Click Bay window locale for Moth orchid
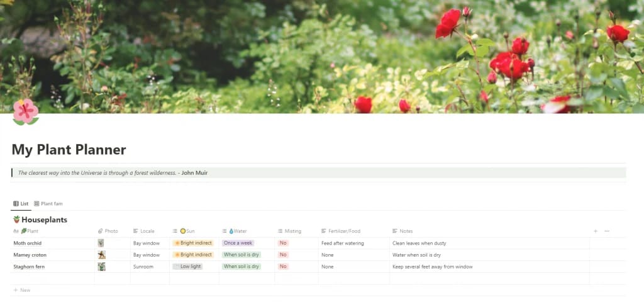The image size is (644, 305). (146, 243)
